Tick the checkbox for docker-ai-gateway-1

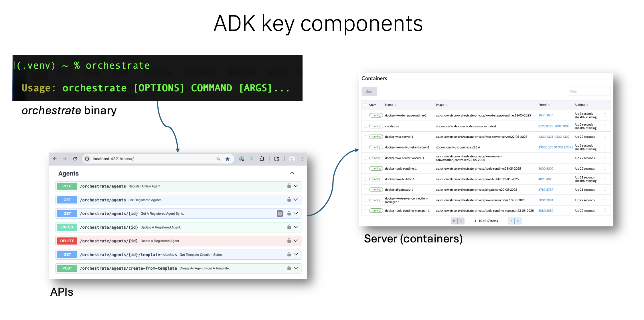click(x=366, y=189)
